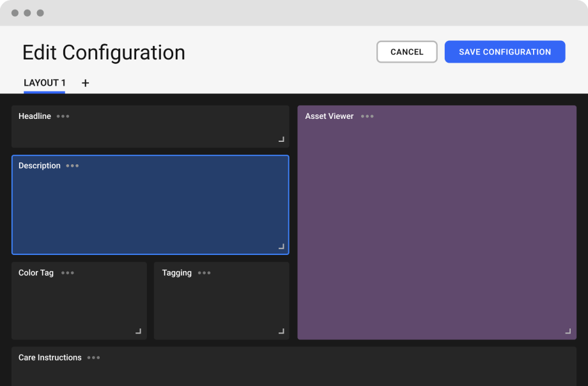This screenshot has width=588, height=386.
Task: Click the Description panel resize handle
Action: click(x=281, y=245)
